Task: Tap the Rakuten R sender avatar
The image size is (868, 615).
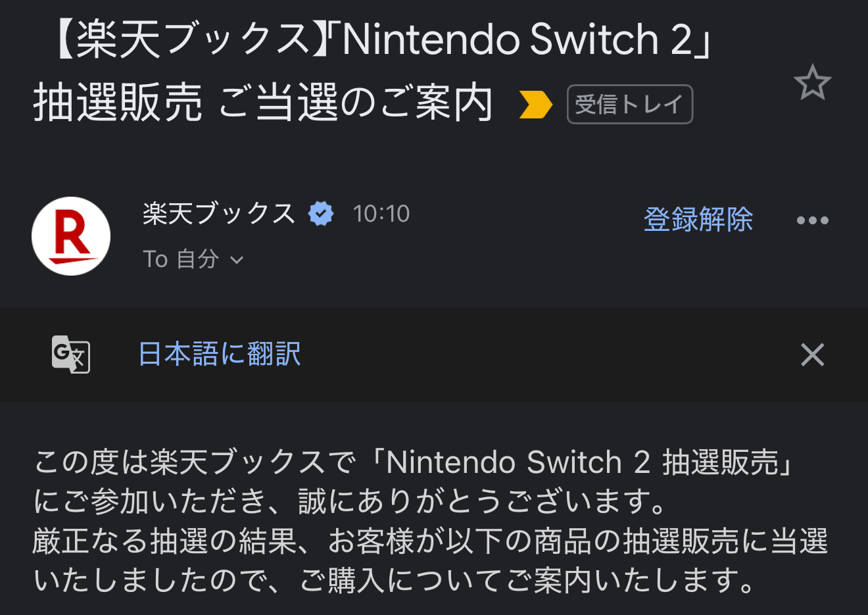Action: (71, 236)
